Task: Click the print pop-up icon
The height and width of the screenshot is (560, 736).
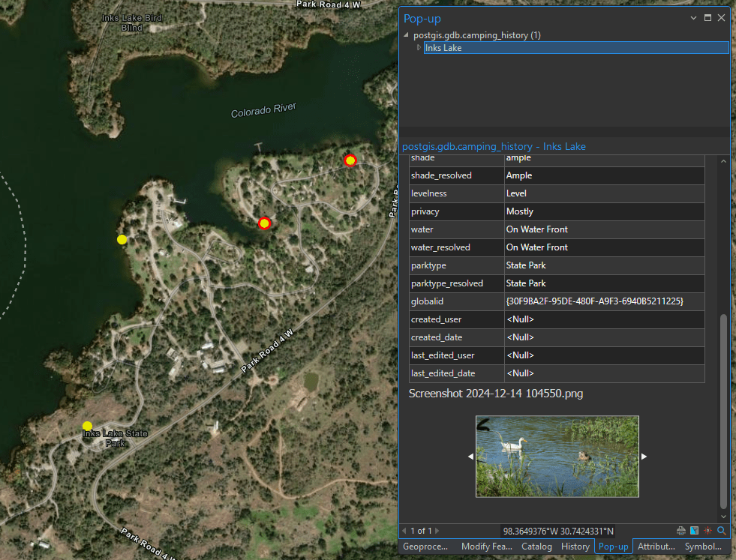Action: tap(681, 531)
